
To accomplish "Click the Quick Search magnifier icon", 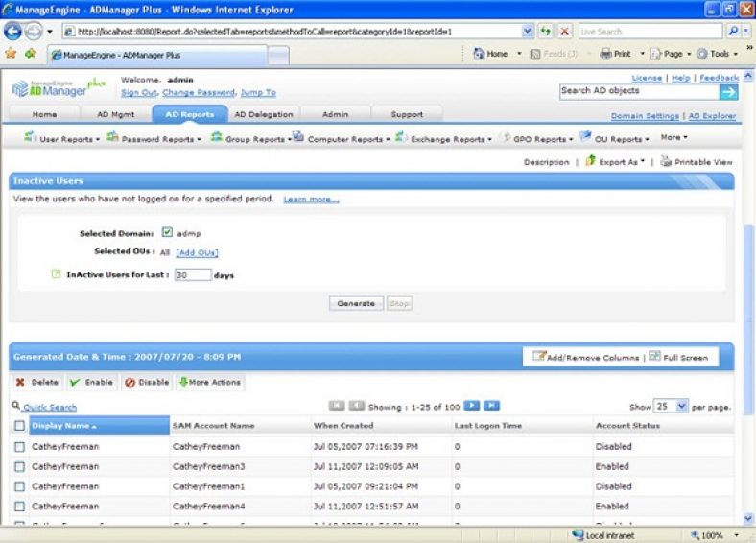I will click(x=16, y=406).
